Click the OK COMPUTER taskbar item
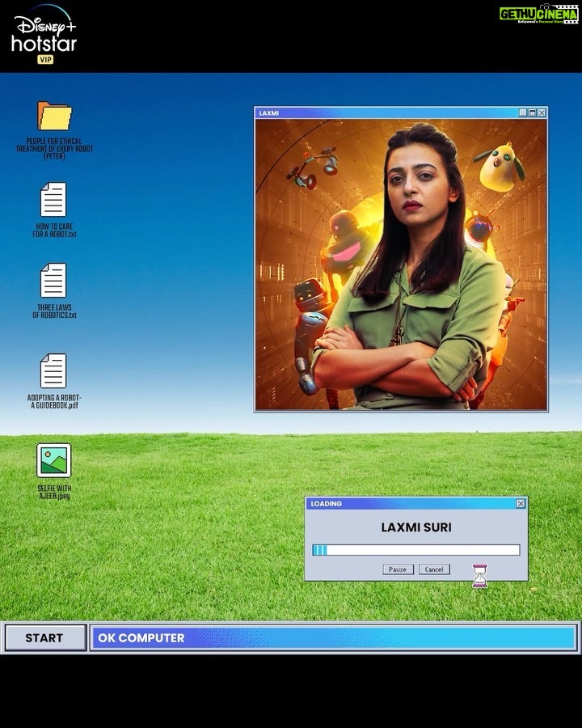The height and width of the screenshot is (728, 582). [333, 638]
